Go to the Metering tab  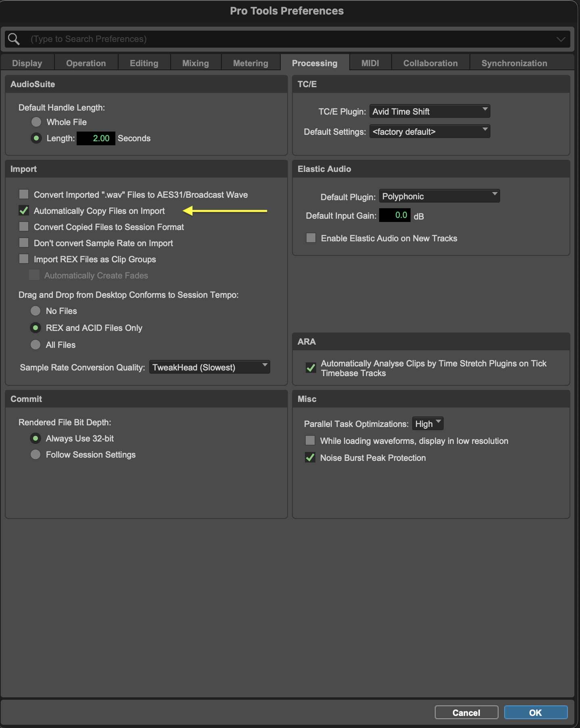(x=250, y=63)
